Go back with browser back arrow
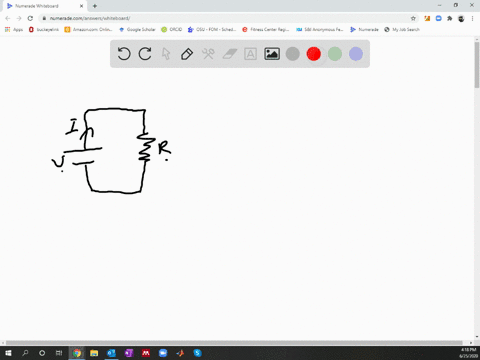Image resolution: width=480 pixels, height=360 pixels. pos(8,18)
